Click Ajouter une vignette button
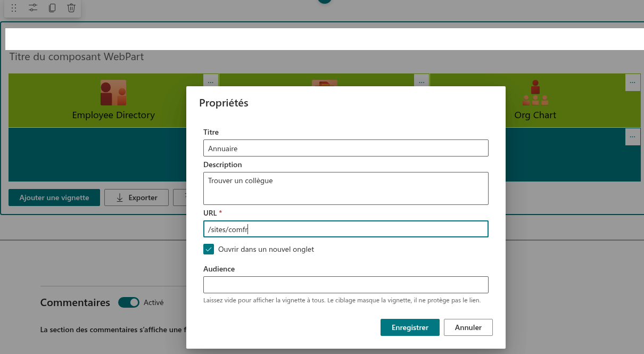Screen dimensions: 644x354 click(54, 197)
